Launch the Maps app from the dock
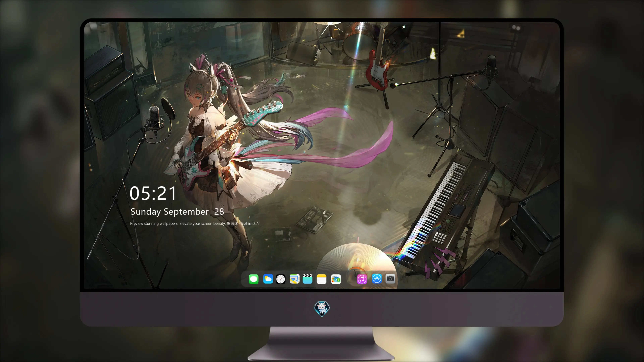 (x=294, y=279)
